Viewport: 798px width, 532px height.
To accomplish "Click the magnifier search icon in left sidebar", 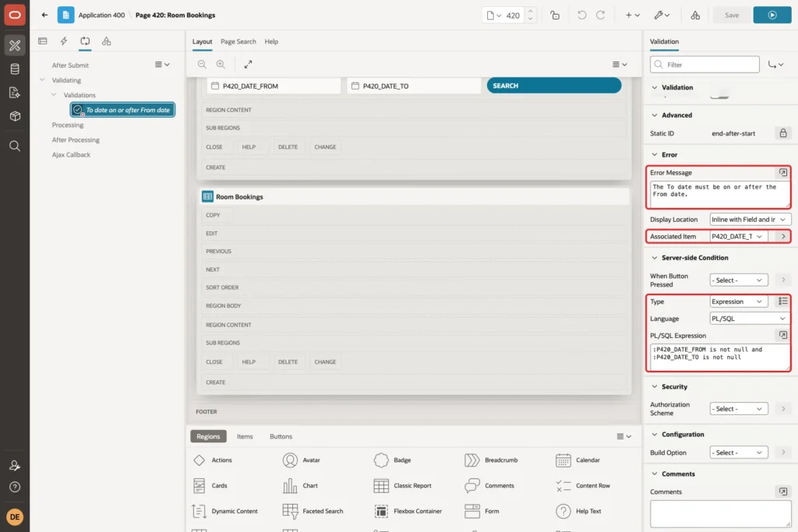I will pos(15,146).
